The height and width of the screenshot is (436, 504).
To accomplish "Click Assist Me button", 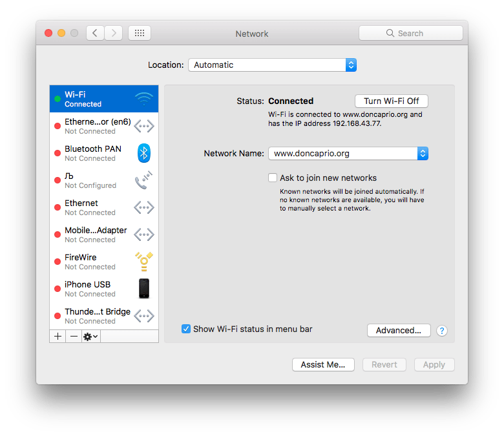I will [x=323, y=365].
